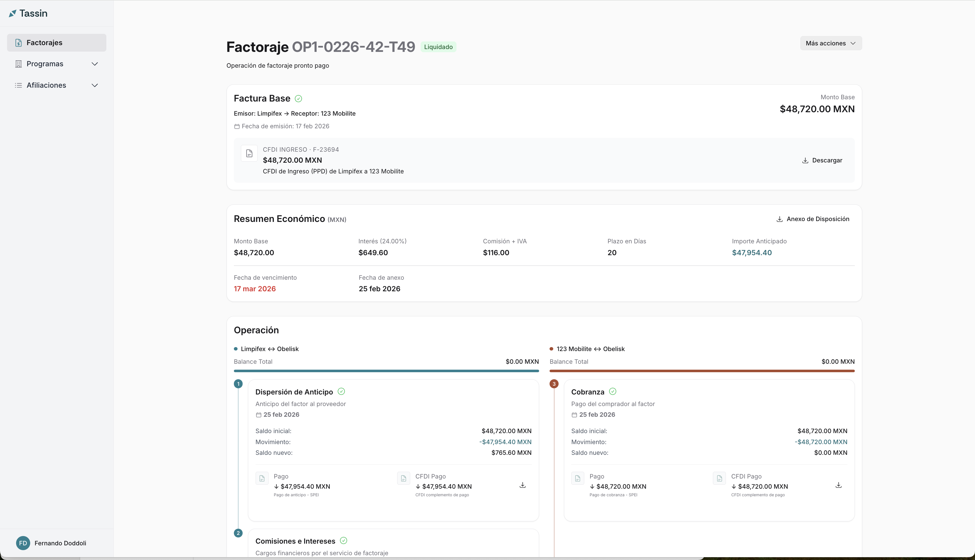This screenshot has height=560, width=975.
Task: Click the CFDI Ingreso document icon
Action: click(x=249, y=153)
